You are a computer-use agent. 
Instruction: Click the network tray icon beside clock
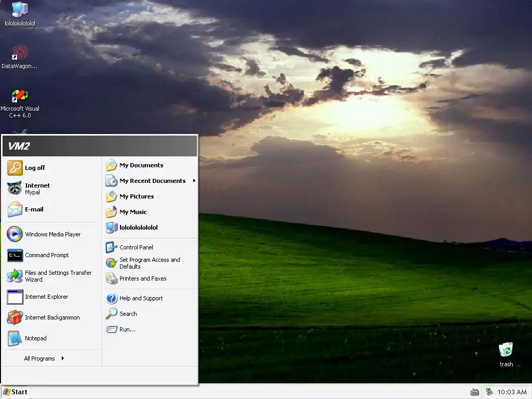click(489, 392)
